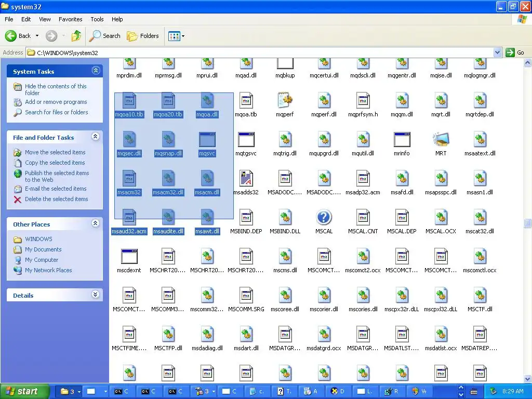Select the mscoree.dll file icon
The image size is (532, 399).
point(285,296)
